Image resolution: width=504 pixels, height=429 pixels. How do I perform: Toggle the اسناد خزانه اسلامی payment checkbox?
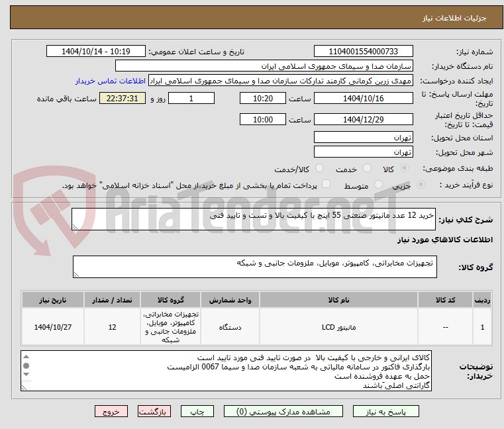[x=326, y=184]
